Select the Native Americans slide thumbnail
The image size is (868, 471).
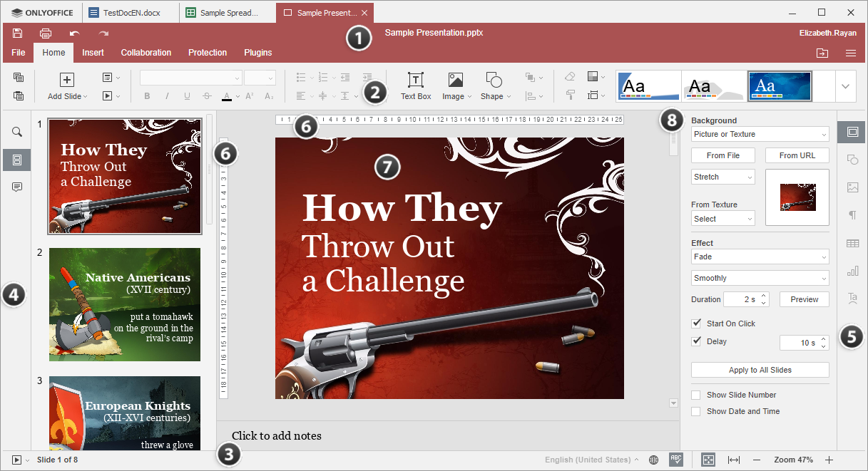coord(125,304)
